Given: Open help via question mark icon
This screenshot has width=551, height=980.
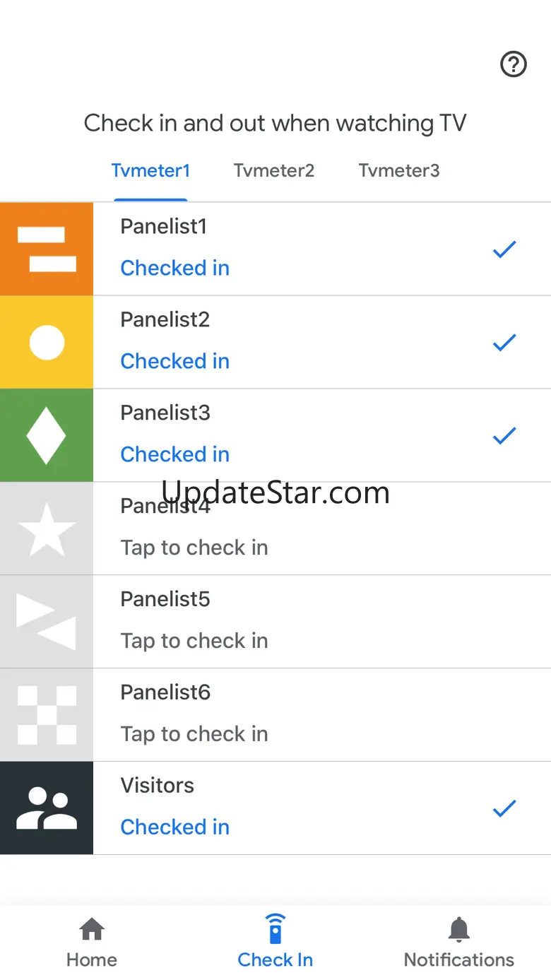Looking at the screenshot, I should pyautogui.click(x=514, y=65).
